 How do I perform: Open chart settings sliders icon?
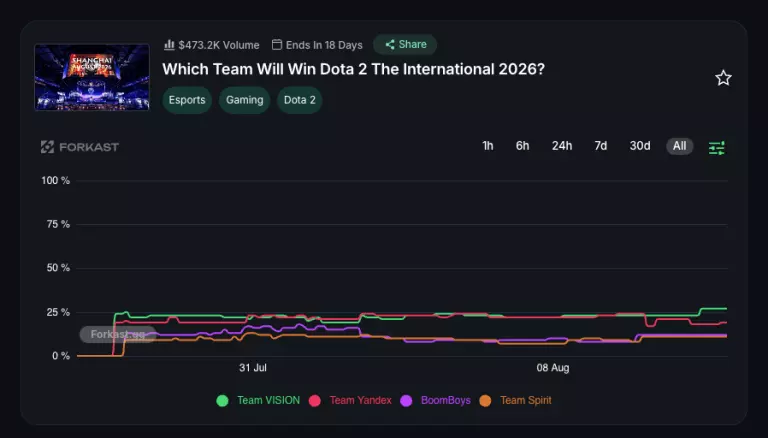(717, 147)
